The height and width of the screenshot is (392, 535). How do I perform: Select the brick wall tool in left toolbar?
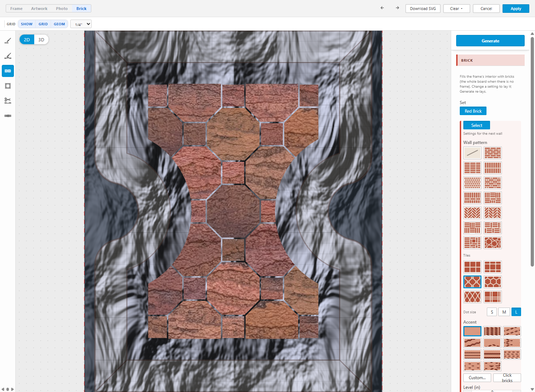[x=8, y=71]
